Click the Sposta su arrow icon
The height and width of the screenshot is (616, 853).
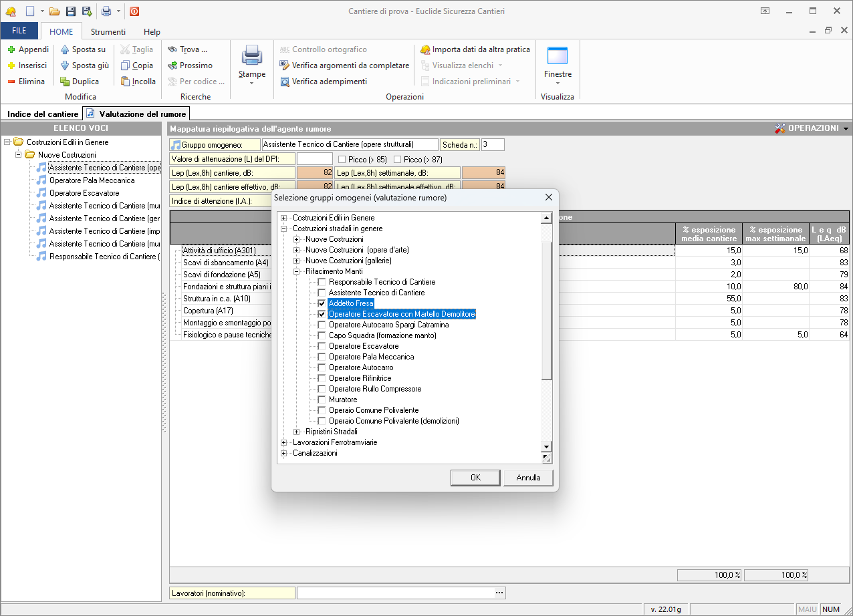point(66,49)
